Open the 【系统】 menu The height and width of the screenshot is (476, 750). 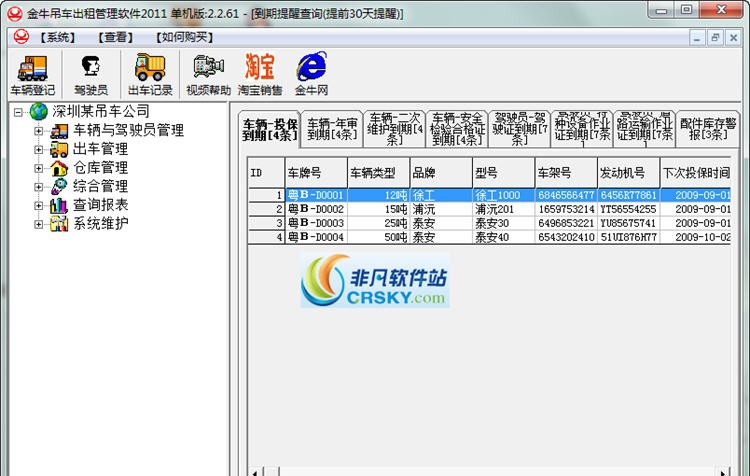[57, 37]
